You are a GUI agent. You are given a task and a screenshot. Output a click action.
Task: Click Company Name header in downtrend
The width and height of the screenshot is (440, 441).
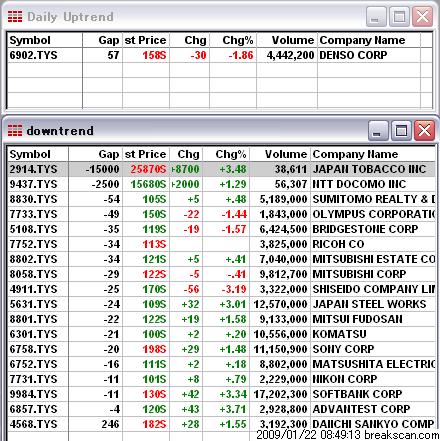tap(373, 154)
